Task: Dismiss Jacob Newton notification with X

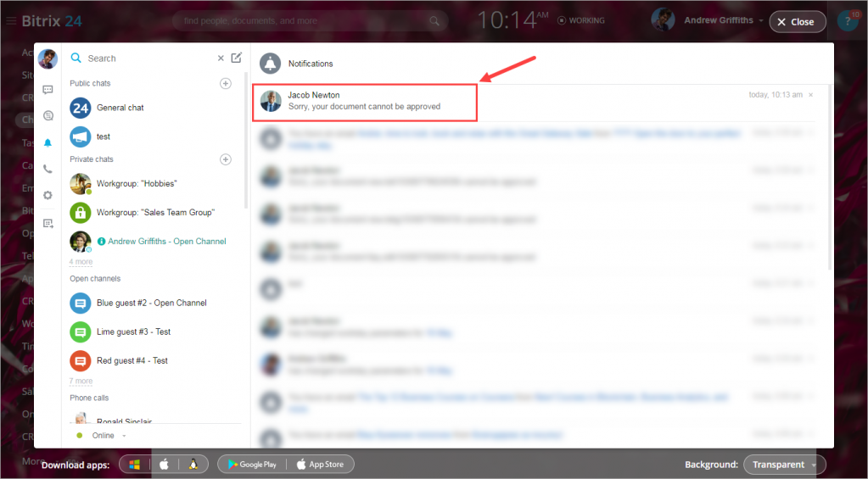Action: click(x=811, y=95)
